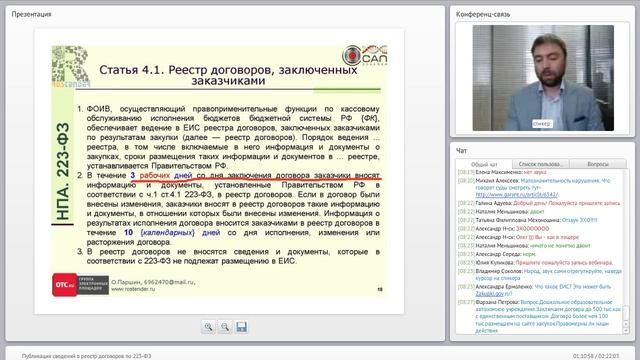
Task: Zoom in on the presentation slide
Action: pyautogui.click(x=208, y=327)
